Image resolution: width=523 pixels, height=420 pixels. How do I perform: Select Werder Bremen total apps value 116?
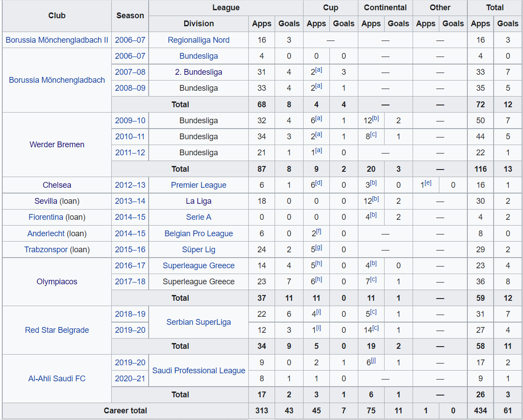pyautogui.click(x=480, y=169)
